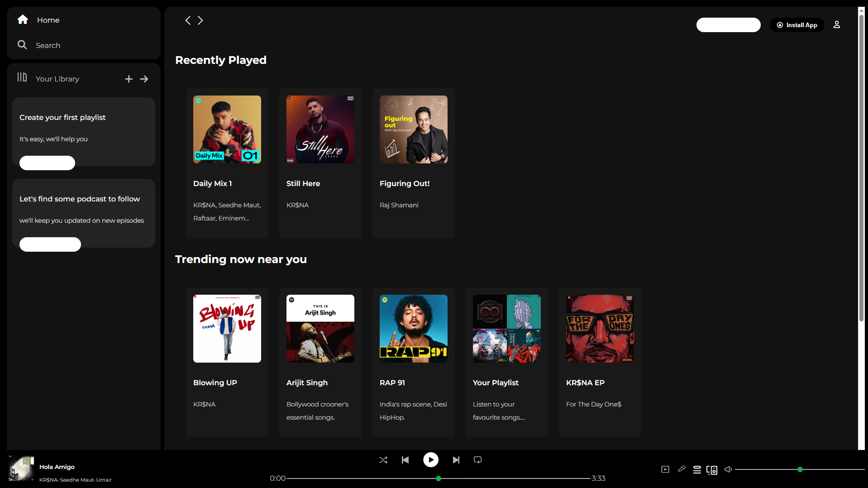Open the Figuring Out! podcast cover
The height and width of the screenshot is (488, 868).
[414, 129]
